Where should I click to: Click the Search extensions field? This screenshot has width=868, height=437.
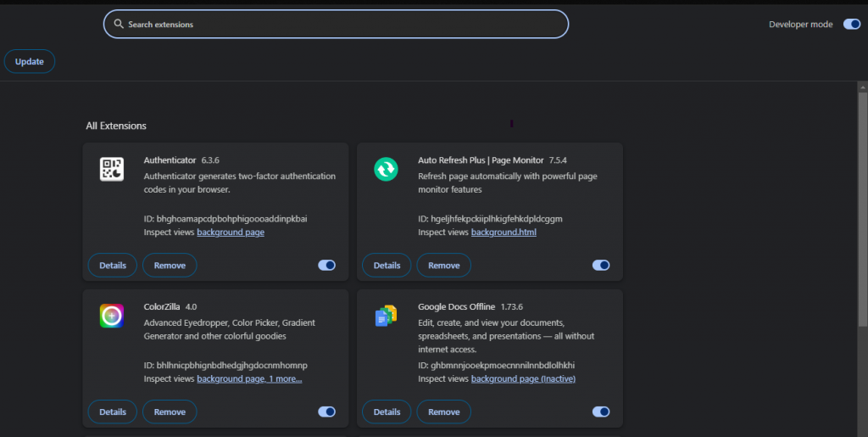pyautogui.click(x=339, y=25)
